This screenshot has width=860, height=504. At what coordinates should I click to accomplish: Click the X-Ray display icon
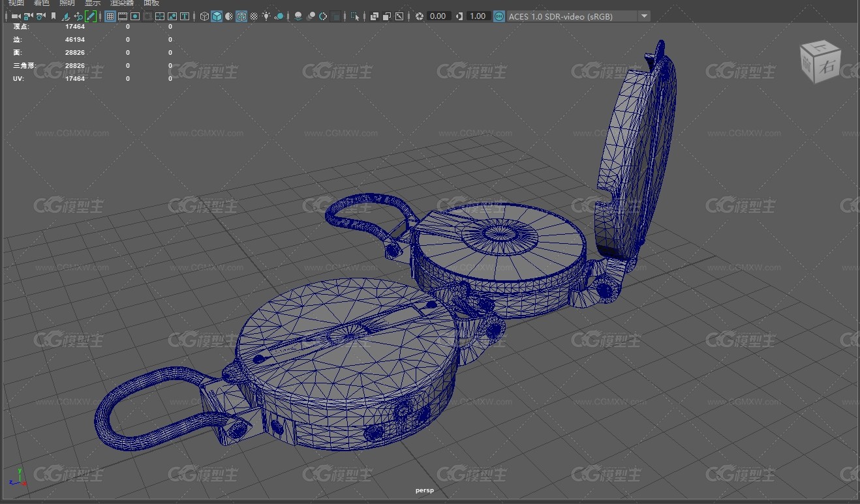[374, 16]
